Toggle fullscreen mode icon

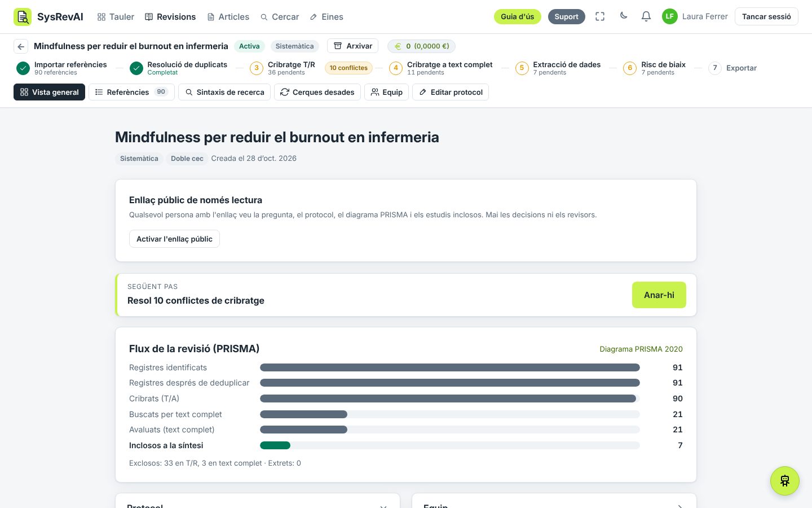click(600, 17)
